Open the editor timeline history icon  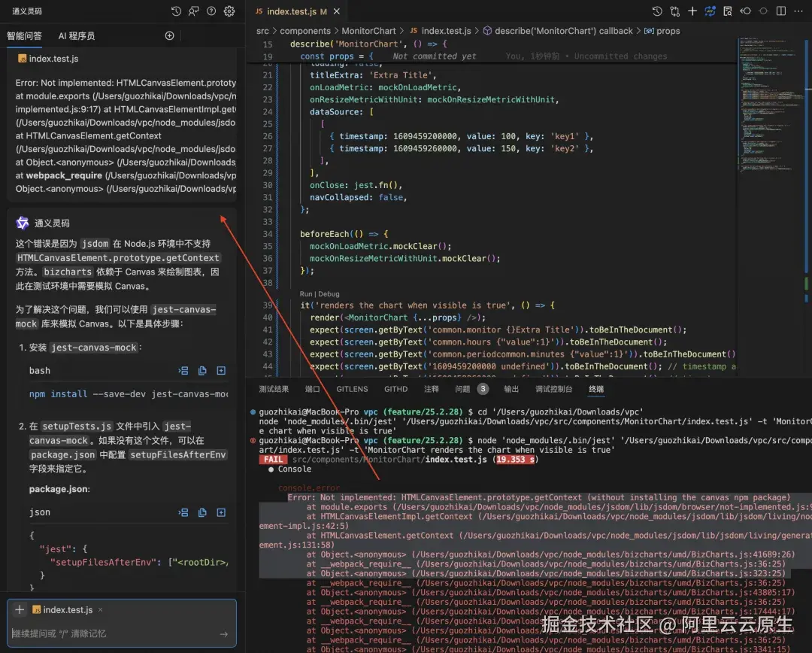click(x=657, y=11)
